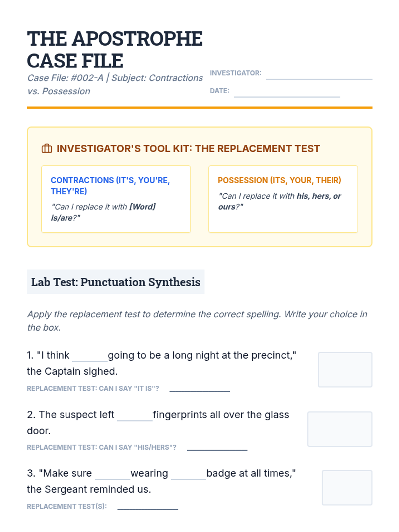Click the briefcase tool kit icon
This screenshot has height=532, width=399.
coord(47,148)
